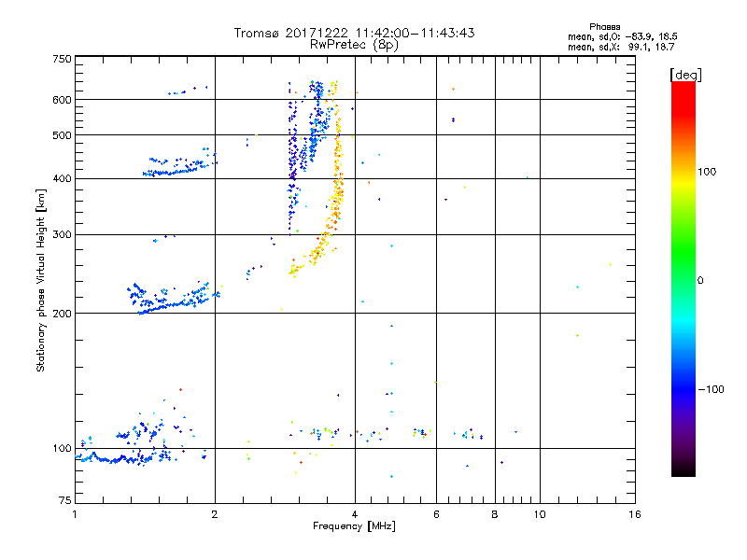Click the x-axis tick label '4'
Image resolution: width=747 pixels, height=560 pixels.
355,514
